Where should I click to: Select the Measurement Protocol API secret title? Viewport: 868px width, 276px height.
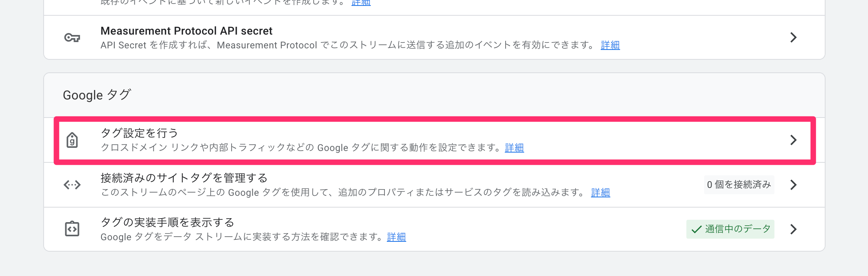click(186, 31)
